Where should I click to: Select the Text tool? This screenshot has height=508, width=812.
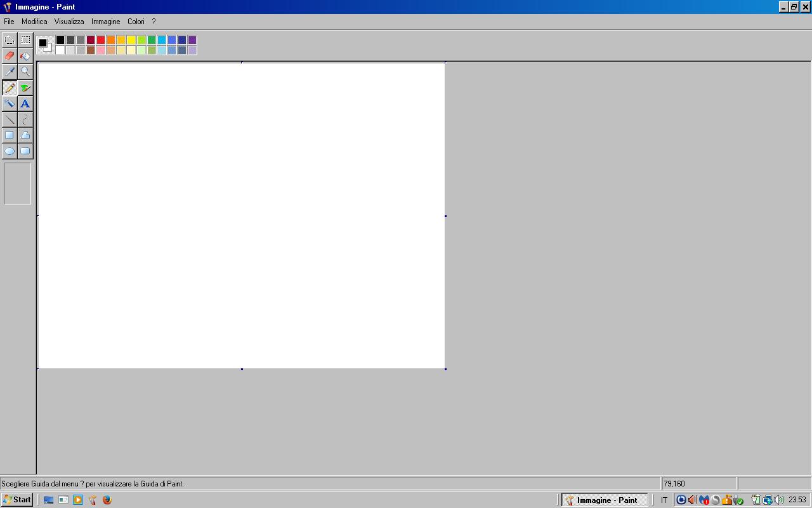[25, 104]
